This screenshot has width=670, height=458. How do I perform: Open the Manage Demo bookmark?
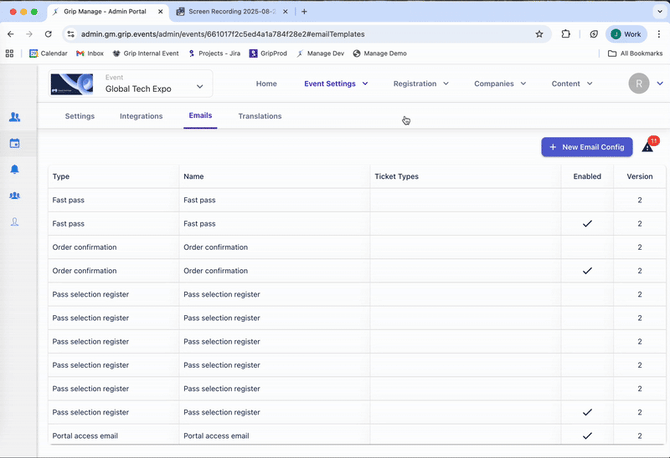[380, 53]
